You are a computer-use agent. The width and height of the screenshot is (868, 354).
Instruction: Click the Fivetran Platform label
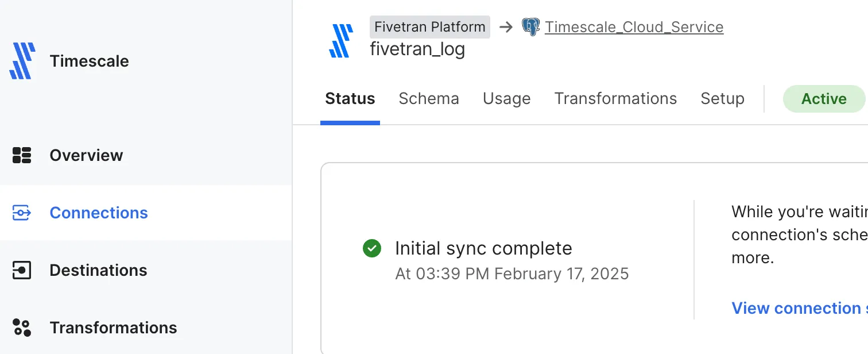(x=430, y=27)
